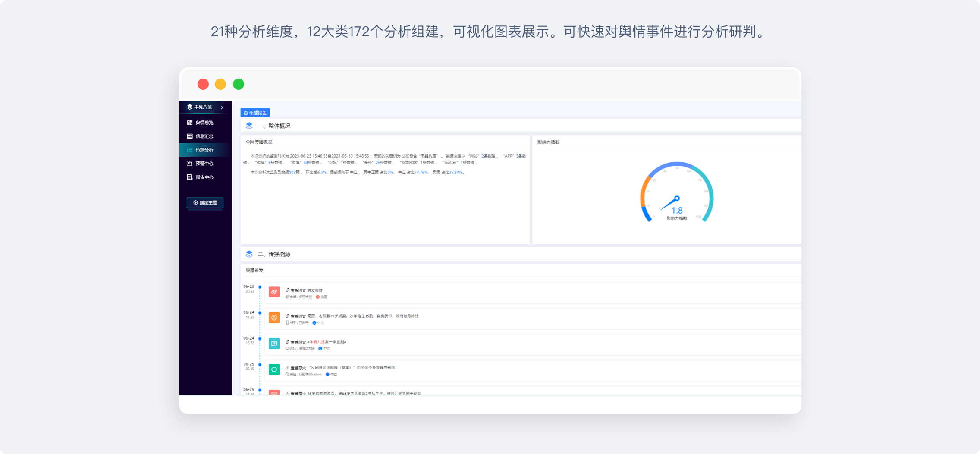
Task: Click the influence index gauge needle
Action: tap(670, 204)
